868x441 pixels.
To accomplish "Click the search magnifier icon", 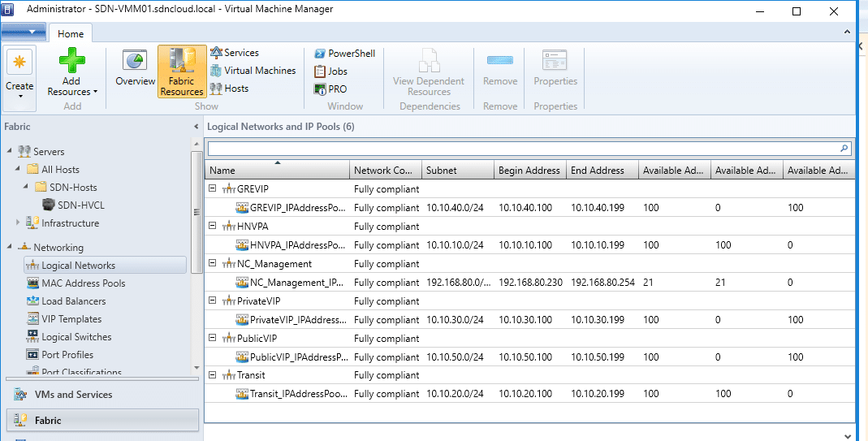I will 844,148.
